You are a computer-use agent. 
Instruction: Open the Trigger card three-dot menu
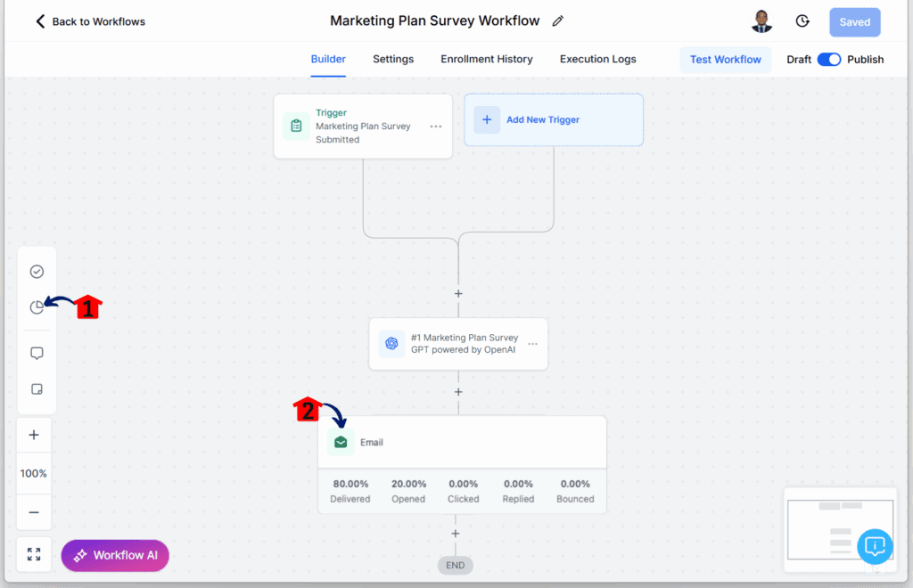(x=435, y=127)
